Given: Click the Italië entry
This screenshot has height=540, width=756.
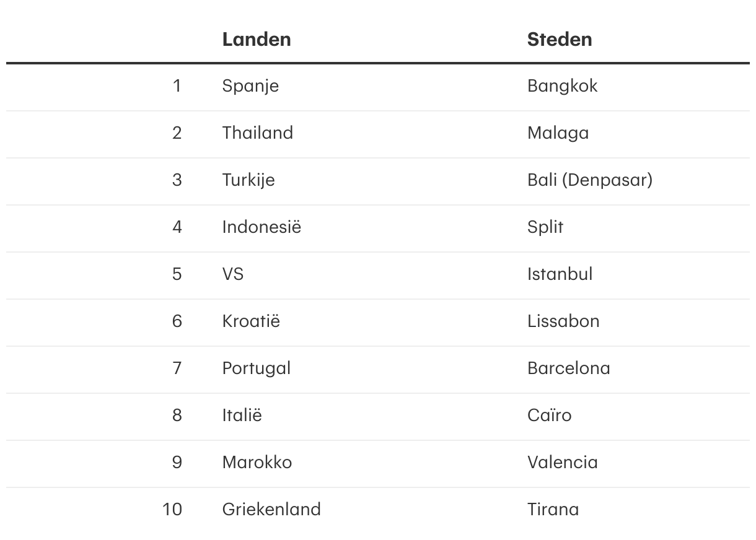Looking at the screenshot, I should pos(242,416).
